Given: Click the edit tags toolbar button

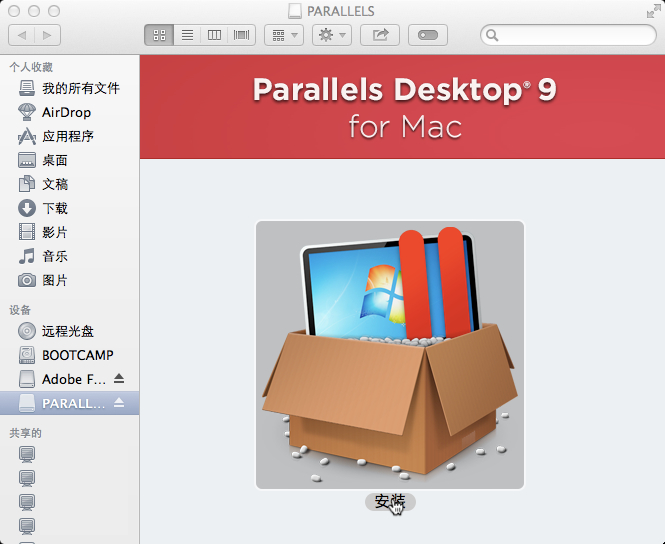Looking at the screenshot, I should 428,35.
